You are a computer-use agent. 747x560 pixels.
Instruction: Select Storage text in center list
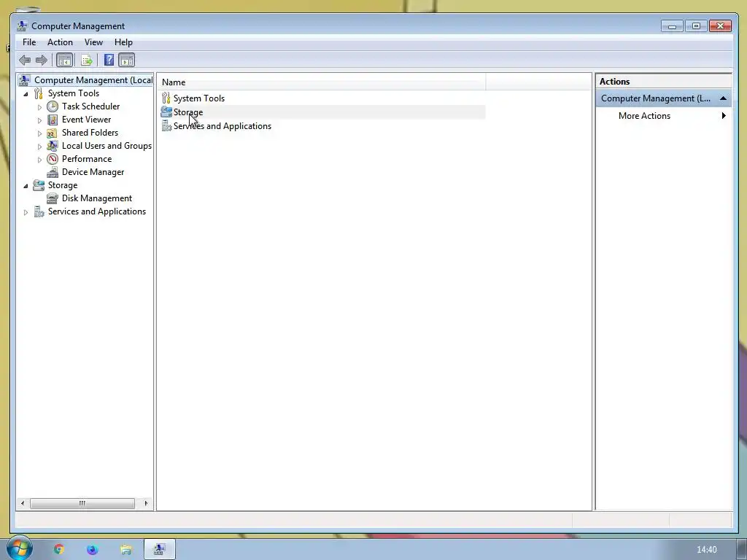[x=188, y=112]
